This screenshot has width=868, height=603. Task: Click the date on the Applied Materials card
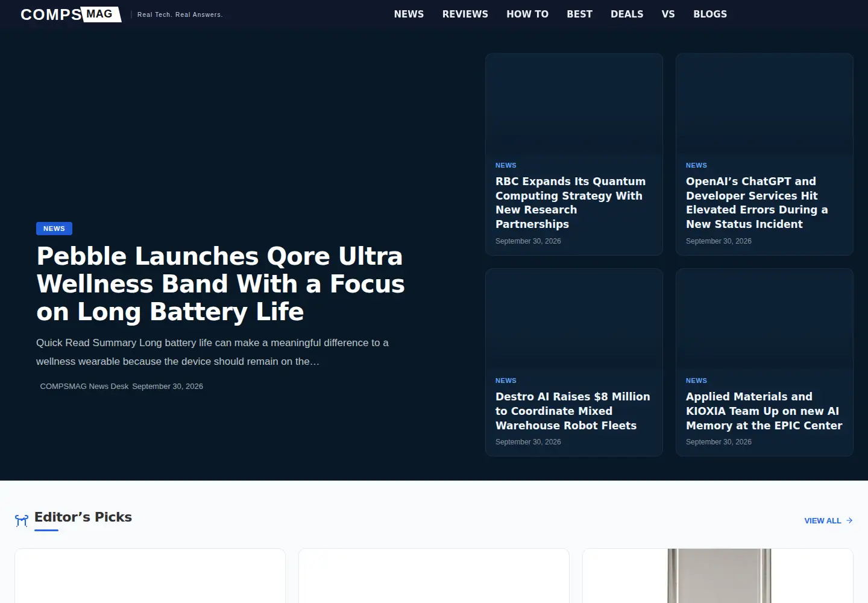719,442
